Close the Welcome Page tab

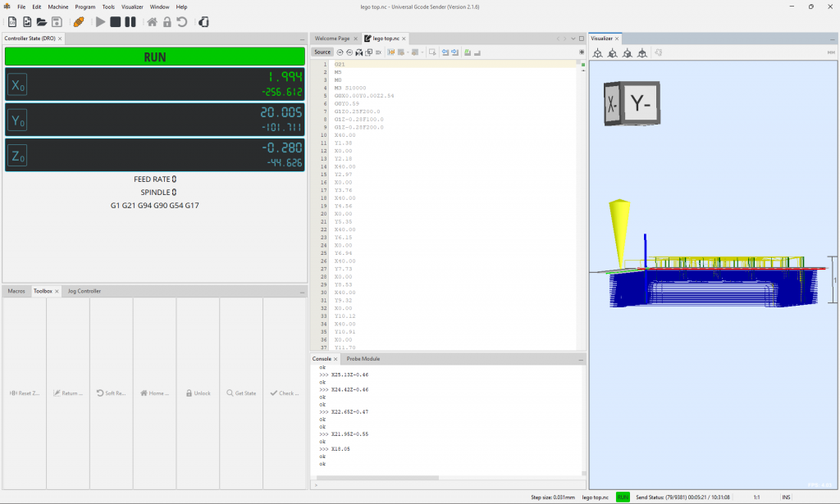point(357,39)
